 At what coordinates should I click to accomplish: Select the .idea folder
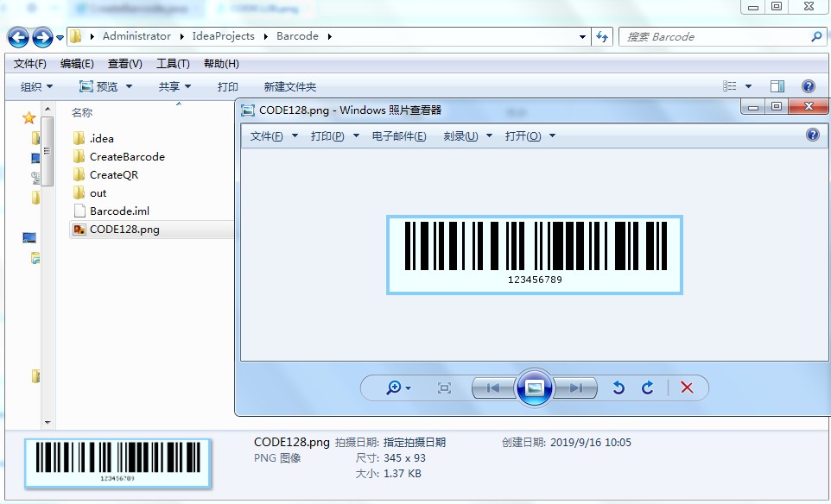pyautogui.click(x=94, y=139)
